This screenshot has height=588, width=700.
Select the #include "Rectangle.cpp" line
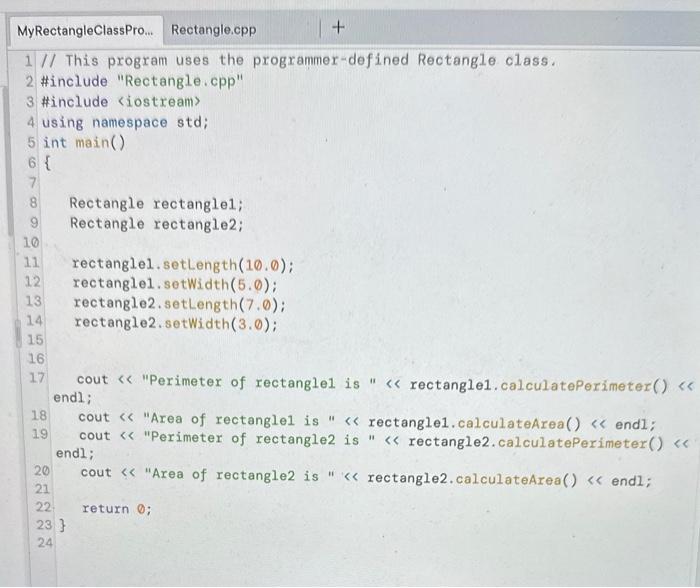[142, 81]
